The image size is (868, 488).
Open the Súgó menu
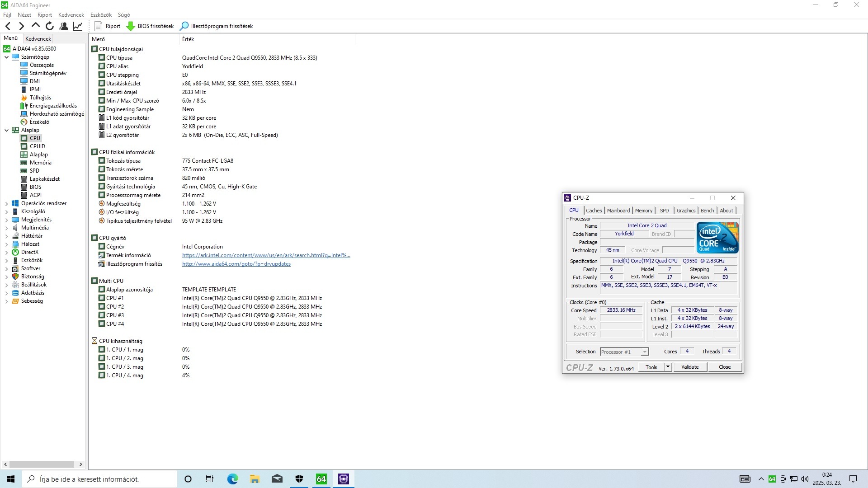pyautogui.click(x=124, y=15)
